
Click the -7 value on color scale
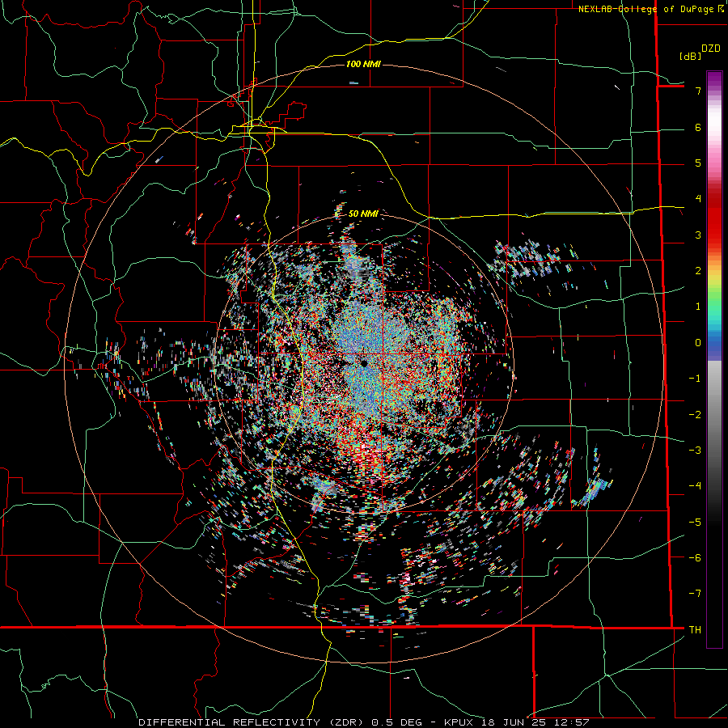[695, 594]
